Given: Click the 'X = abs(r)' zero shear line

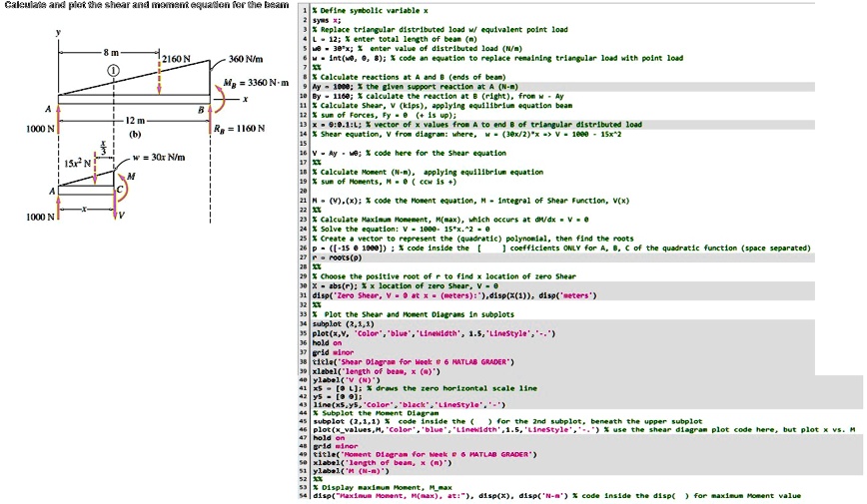Looking at the screenshot, I should [x=563, y=285].
